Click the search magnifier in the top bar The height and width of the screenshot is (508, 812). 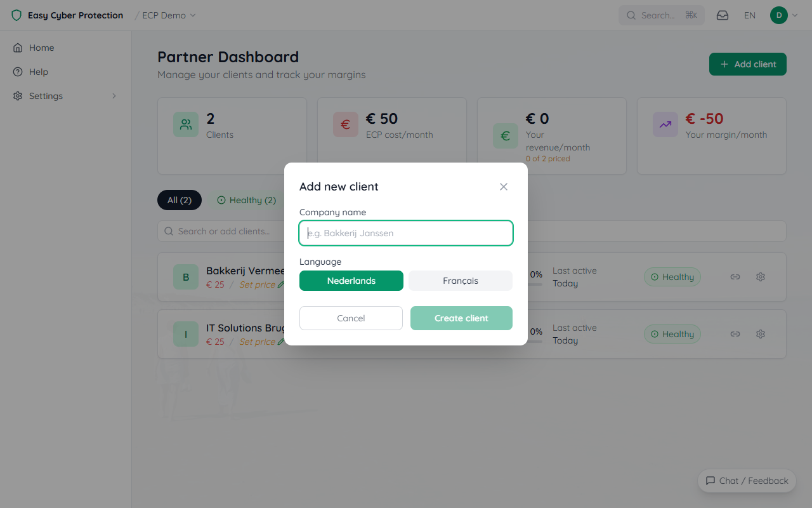(x=631, y=15)
